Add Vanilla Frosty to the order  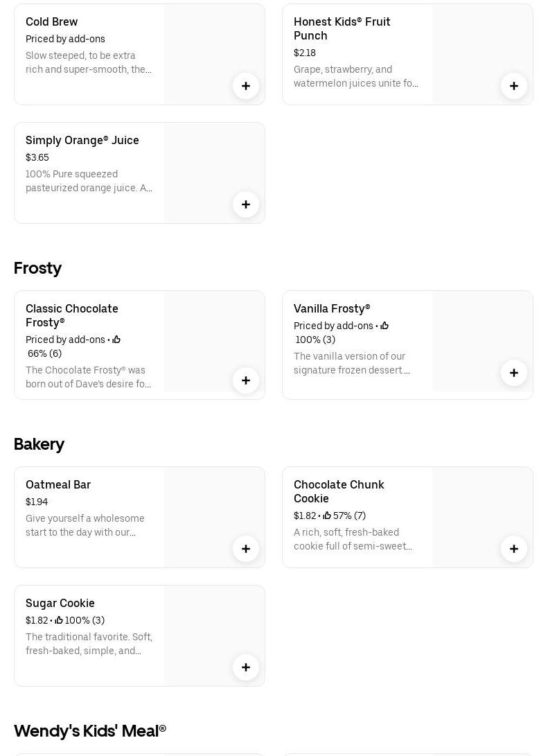tap(514, 373)
